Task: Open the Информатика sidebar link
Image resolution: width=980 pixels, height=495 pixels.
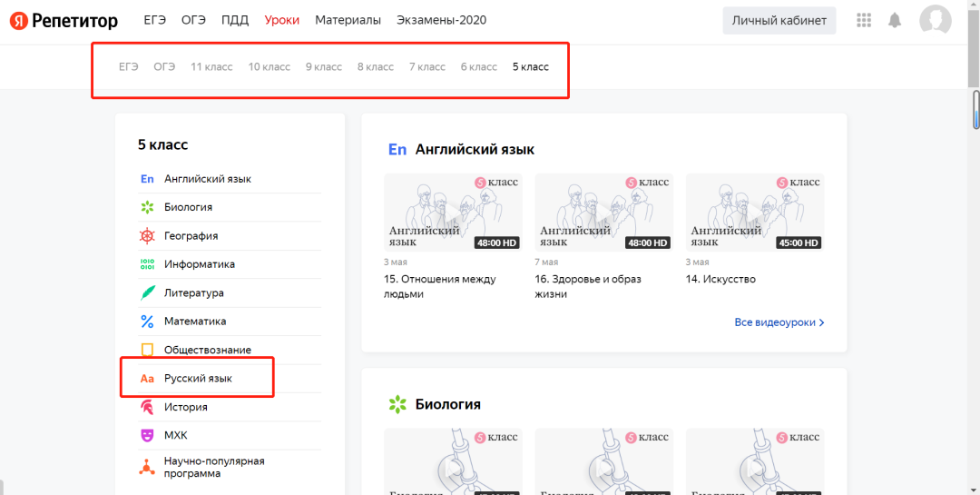Action: 200,264
